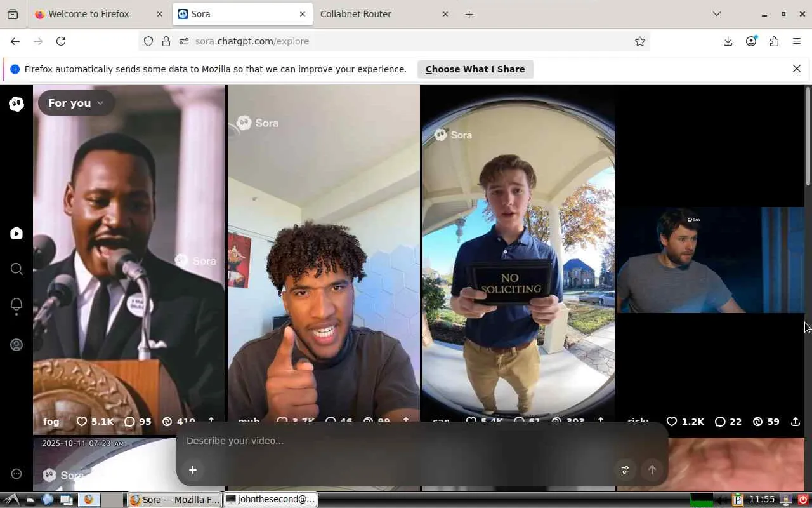Image resolution: width=812 pixels, height=508 pixels.
Task: Open comments on the fog video
Action: [x=138, y=422]
